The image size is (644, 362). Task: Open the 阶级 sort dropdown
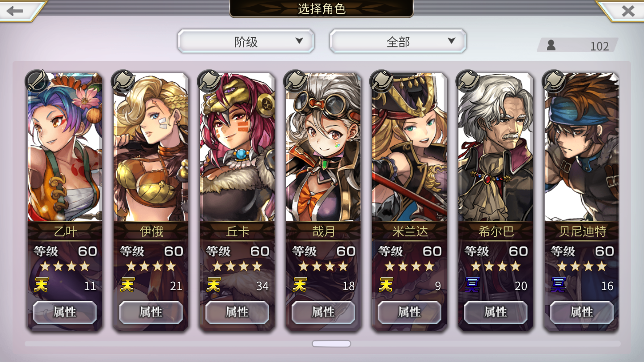pyautogui.click(x=246, y=42)
